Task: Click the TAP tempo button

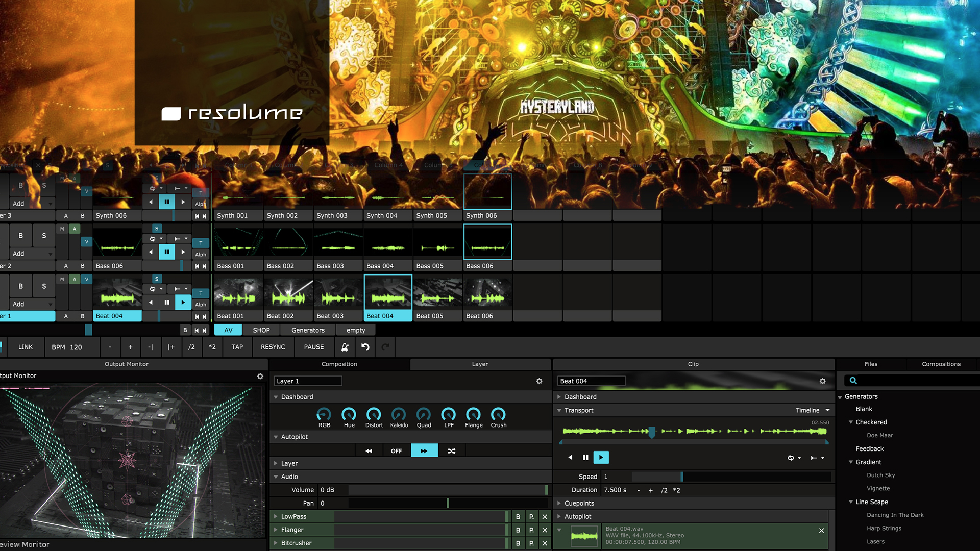Action: tap(237, 347)
